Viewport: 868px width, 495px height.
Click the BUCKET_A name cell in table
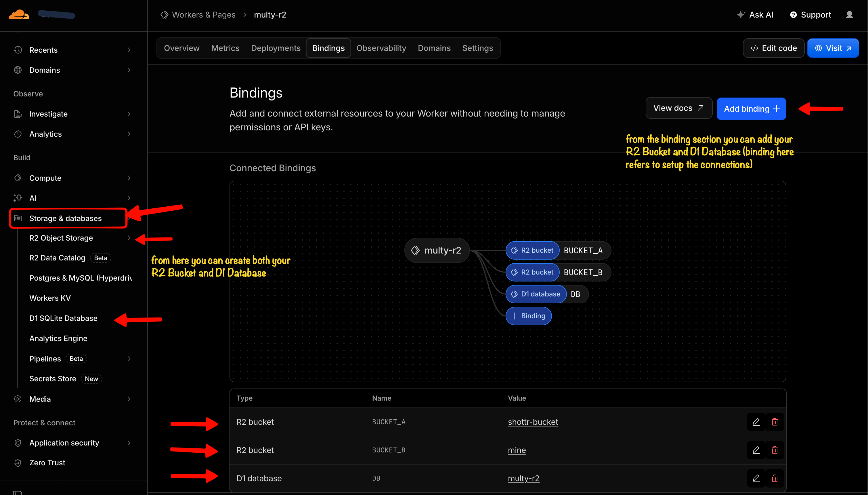tap(389, 422)
